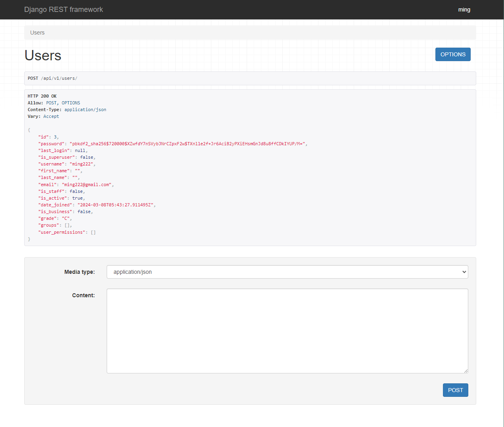Viewport: 504px width, 427px height.
Task: Click the username ming in the navbar
Action: 464,10
